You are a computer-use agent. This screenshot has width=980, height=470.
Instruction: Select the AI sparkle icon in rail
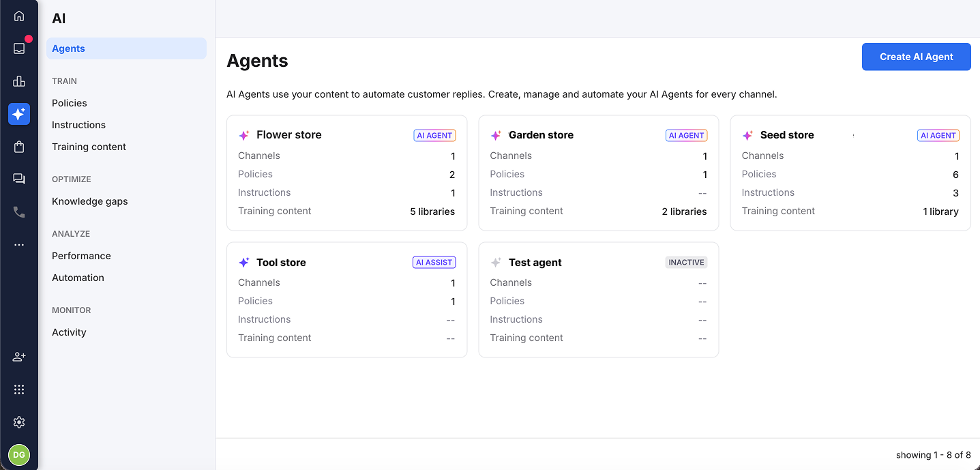coord(19,114)
